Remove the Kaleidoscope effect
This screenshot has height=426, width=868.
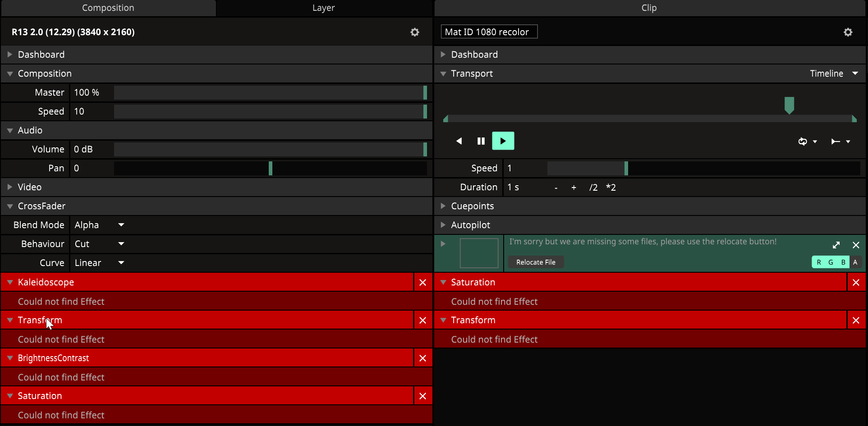pos(423,283)
